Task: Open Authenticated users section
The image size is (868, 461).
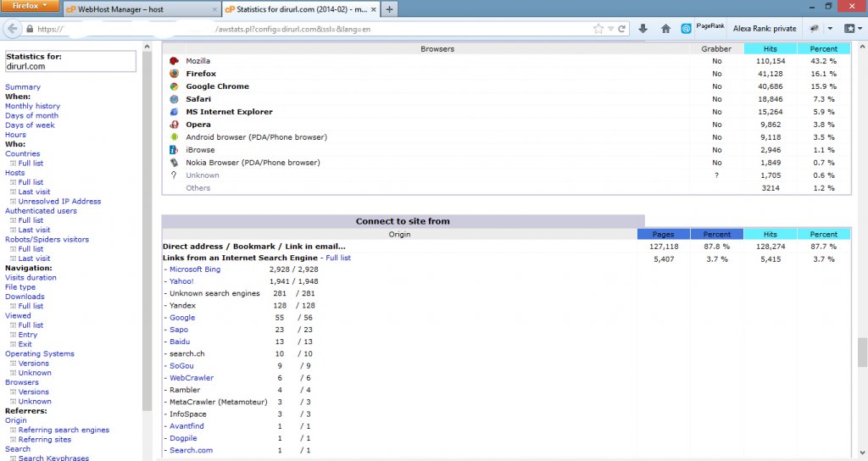Action: tap(41, 210)
